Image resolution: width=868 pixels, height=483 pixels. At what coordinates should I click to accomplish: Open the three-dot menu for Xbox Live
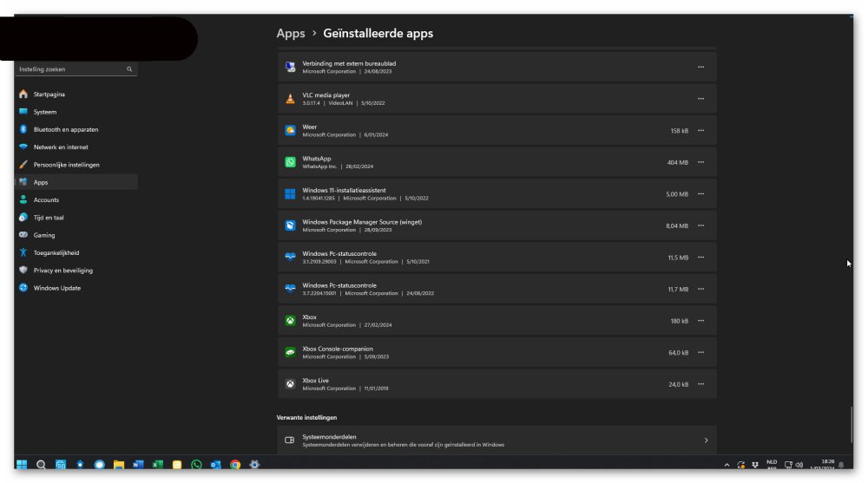coord(700,384)
